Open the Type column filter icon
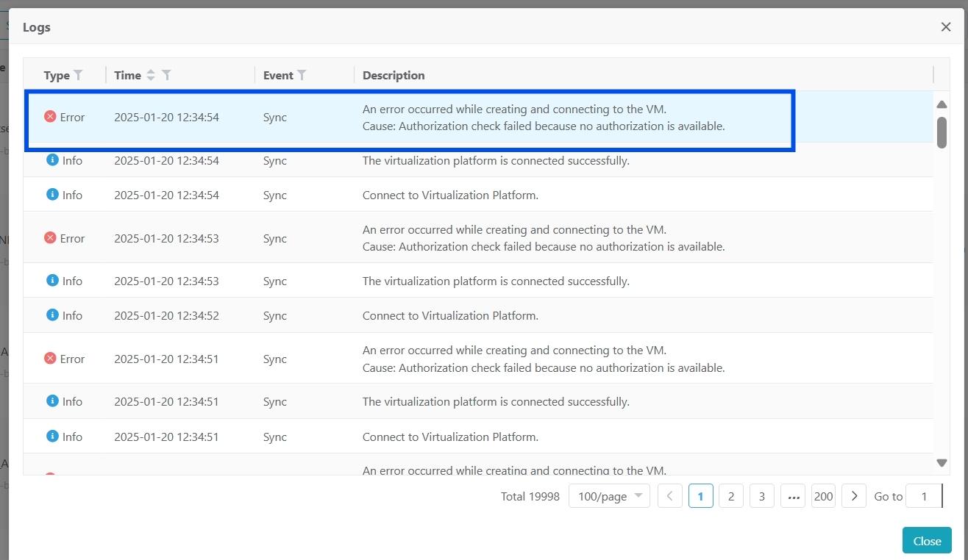Image resolution: width=968 pixels, height=560 pixels. tap(79, 75)
